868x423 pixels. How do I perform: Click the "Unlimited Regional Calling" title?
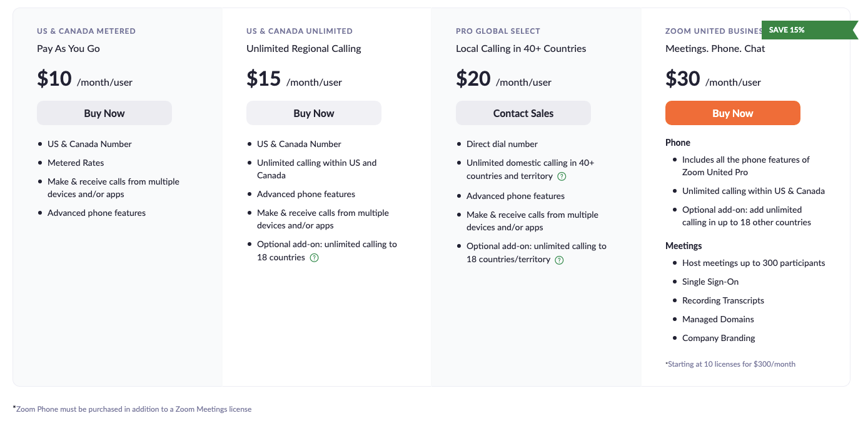pos(304,49)
